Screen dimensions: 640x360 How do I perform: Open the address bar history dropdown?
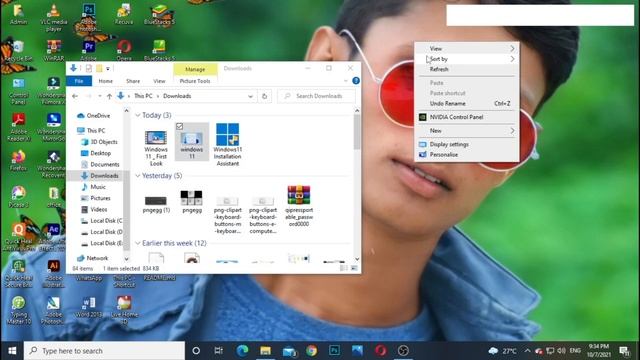(250, 96)
